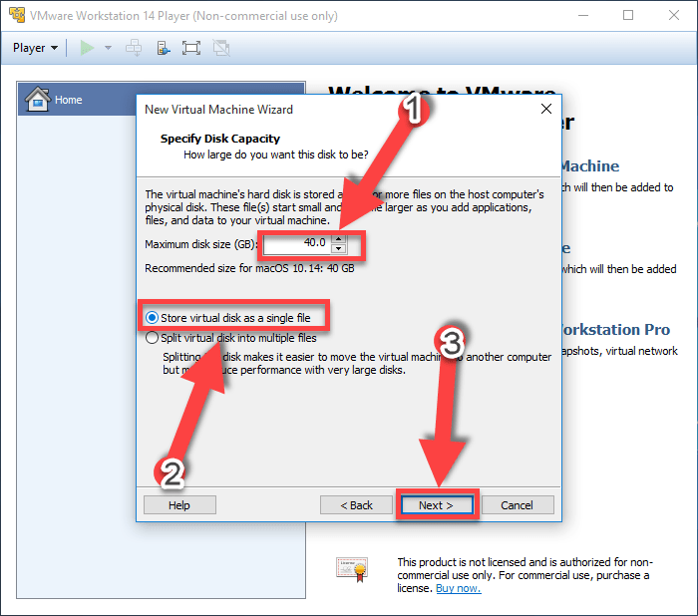The image size is (698, 616).
Task: Cancel the New Virtual Machine Wizard
Action: (517, 505)
